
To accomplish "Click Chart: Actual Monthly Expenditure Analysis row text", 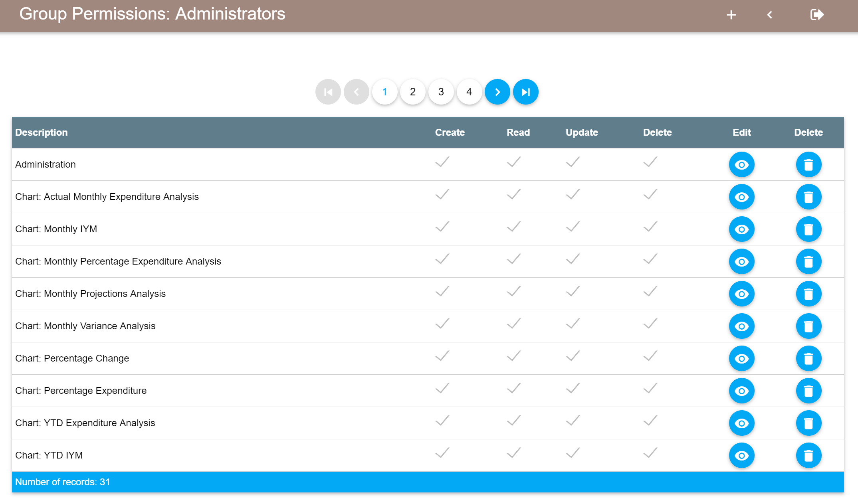I will [x=107, y=197].
